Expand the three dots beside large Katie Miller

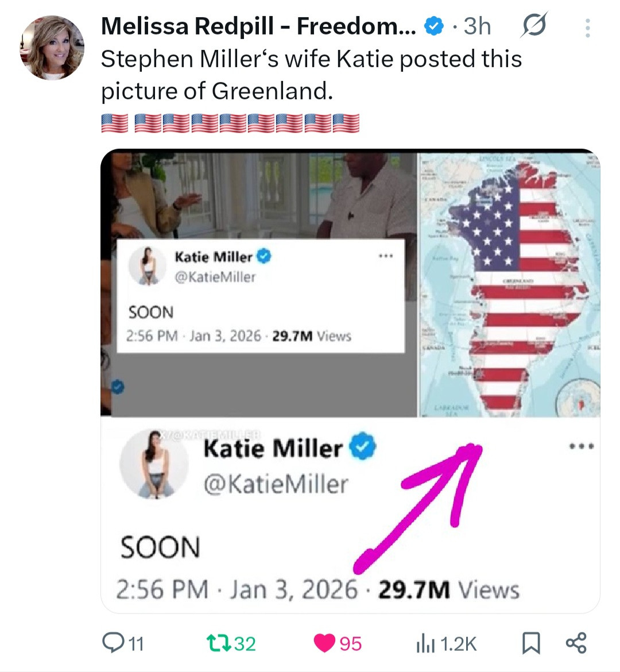pyautogui.click(x=581, y=446)
